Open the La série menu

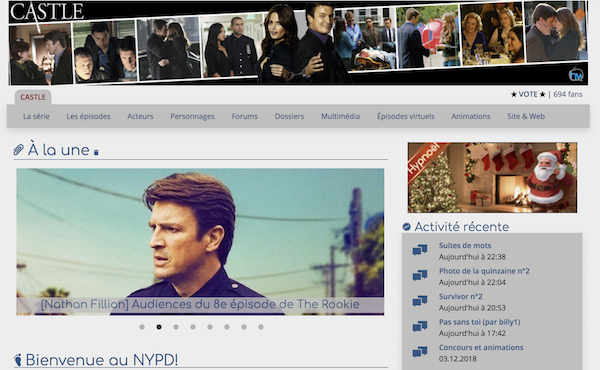click(x=36, y=116)
